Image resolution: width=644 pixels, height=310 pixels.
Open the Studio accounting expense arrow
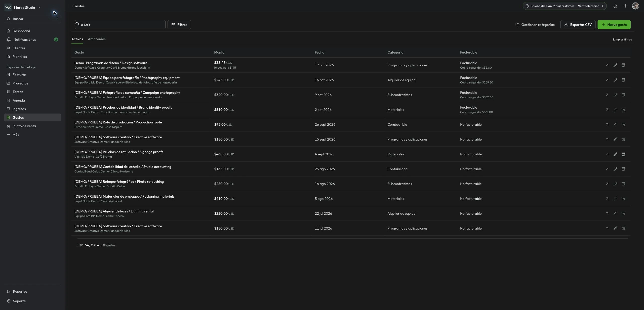pos(607,169)
